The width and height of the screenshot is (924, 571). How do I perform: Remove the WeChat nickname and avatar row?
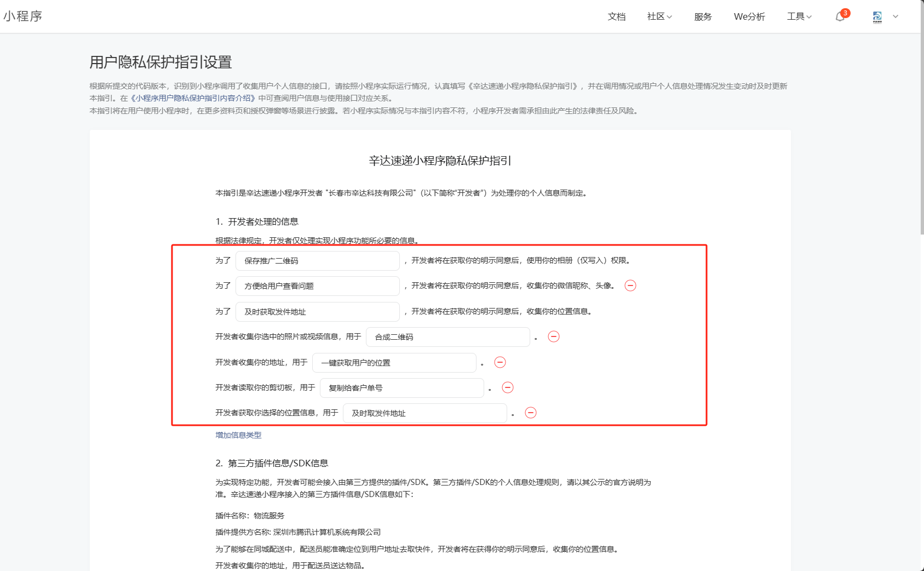click(630, 285)
